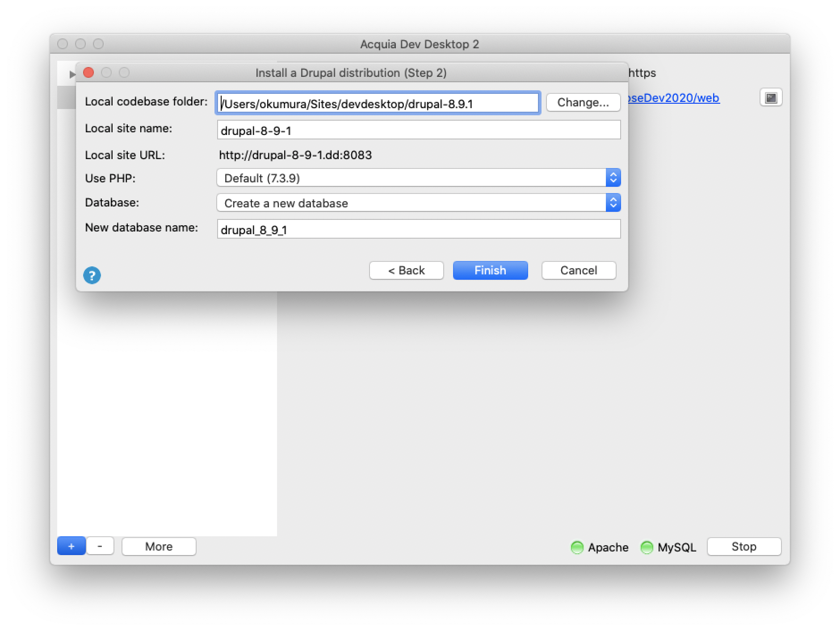The height and width of the screenshot is (631, 840).
Task: Select the local site URL text
Action: (x=295, y=155)
